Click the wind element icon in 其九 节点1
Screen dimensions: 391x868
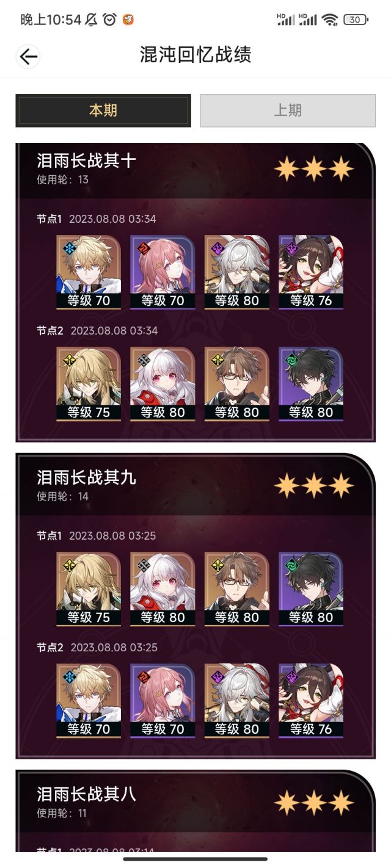291,565
